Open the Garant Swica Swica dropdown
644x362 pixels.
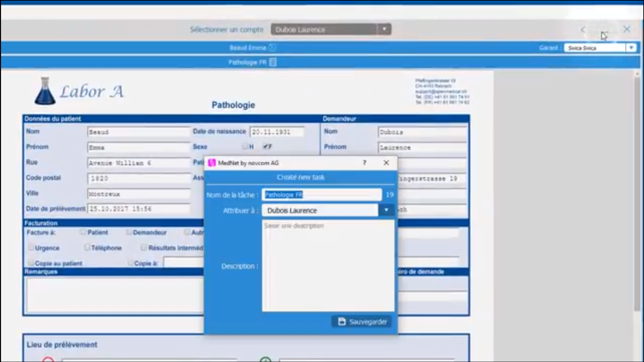(632, 48)
